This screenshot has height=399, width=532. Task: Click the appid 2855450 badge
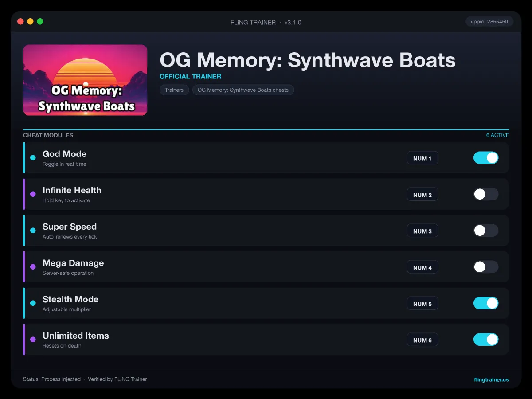489,22
